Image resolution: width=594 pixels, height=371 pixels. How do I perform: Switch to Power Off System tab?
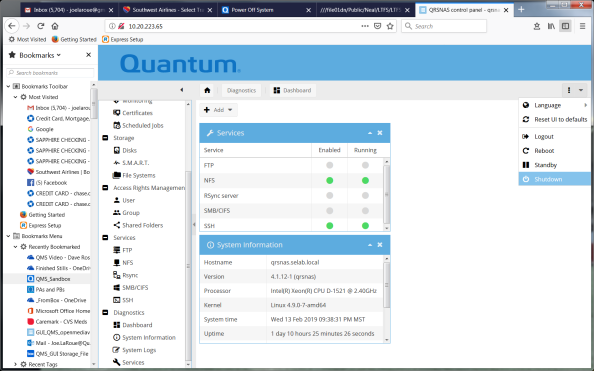click(x=267, y=10)
